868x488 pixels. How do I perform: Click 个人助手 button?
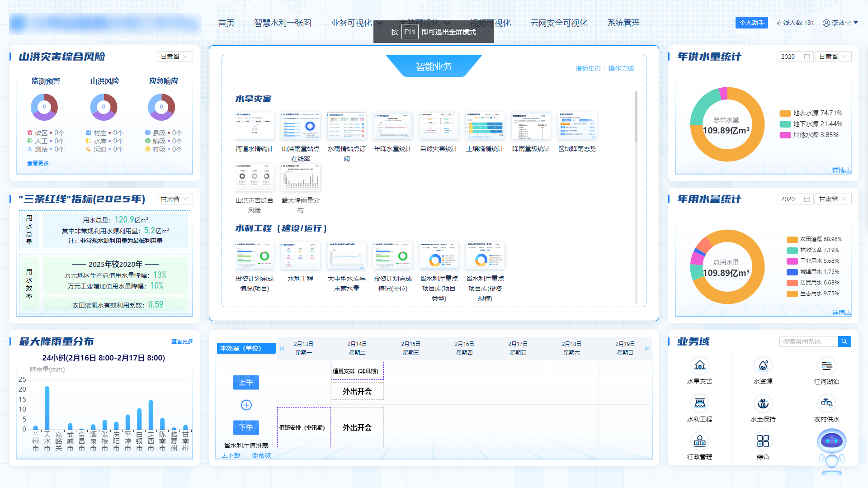[752, 23]
